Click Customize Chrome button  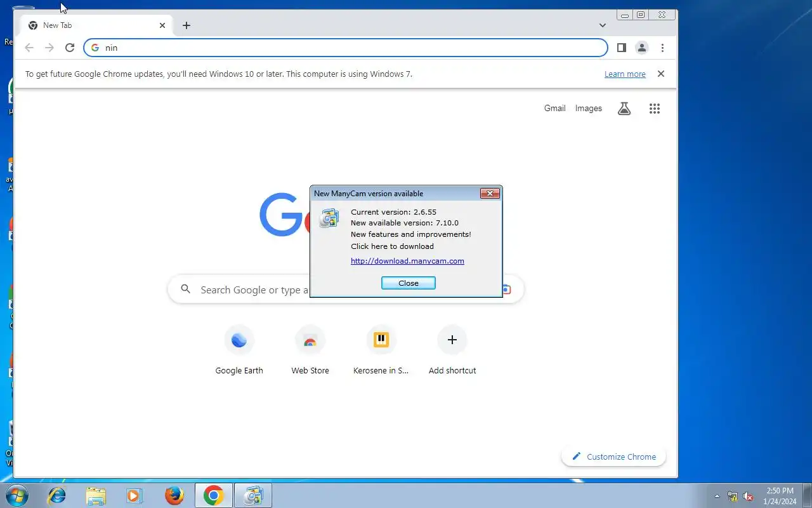pos(614,457)
